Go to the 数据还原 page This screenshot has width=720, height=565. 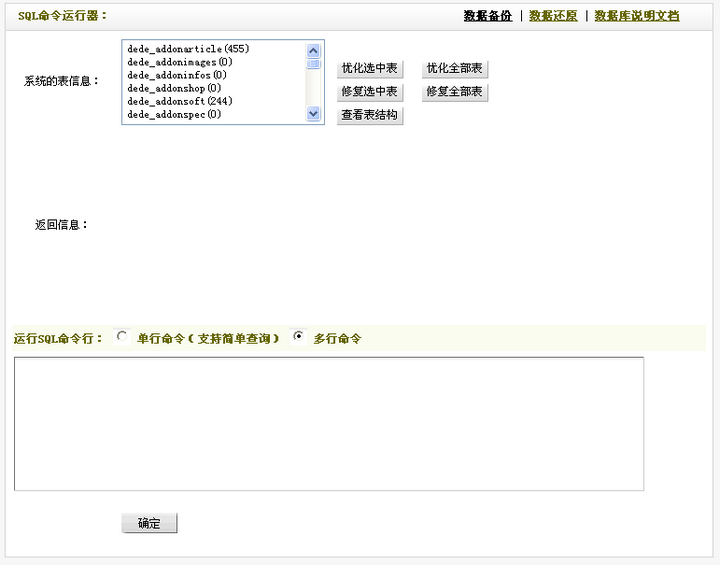tap(552, 16)
